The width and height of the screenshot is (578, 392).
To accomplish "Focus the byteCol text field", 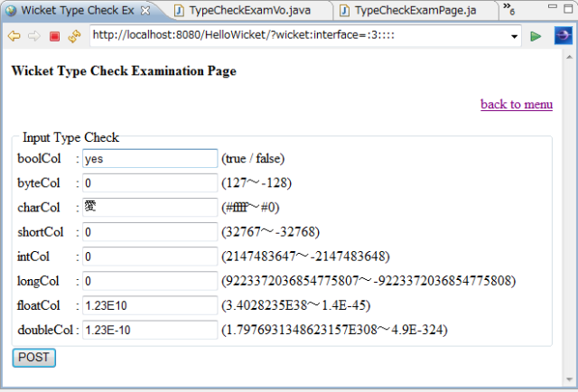I will (150, 183).
